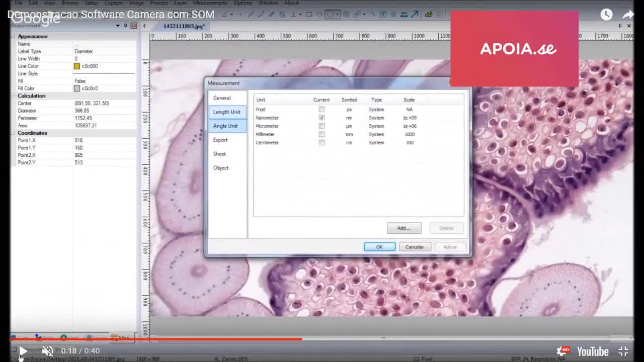The image size is (644, 362).
Task: Select the Perpendicular measurement tool
Action: point(293,15)
